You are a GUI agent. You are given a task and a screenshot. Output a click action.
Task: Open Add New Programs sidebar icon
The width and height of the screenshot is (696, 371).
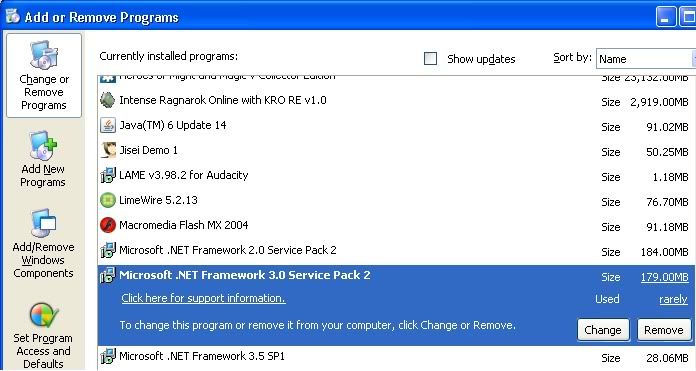pyautogui.click(x=44, y=146)
